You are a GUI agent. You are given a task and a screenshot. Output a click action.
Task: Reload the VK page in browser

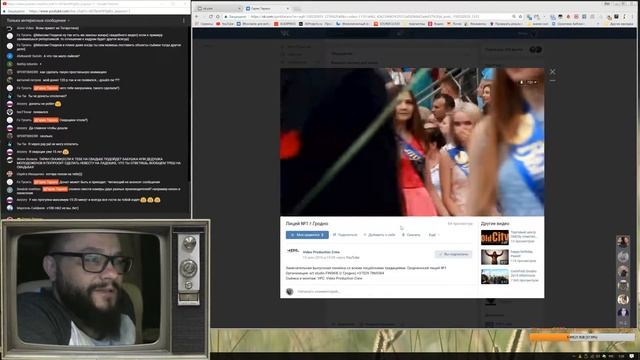(x=211, y=17)
